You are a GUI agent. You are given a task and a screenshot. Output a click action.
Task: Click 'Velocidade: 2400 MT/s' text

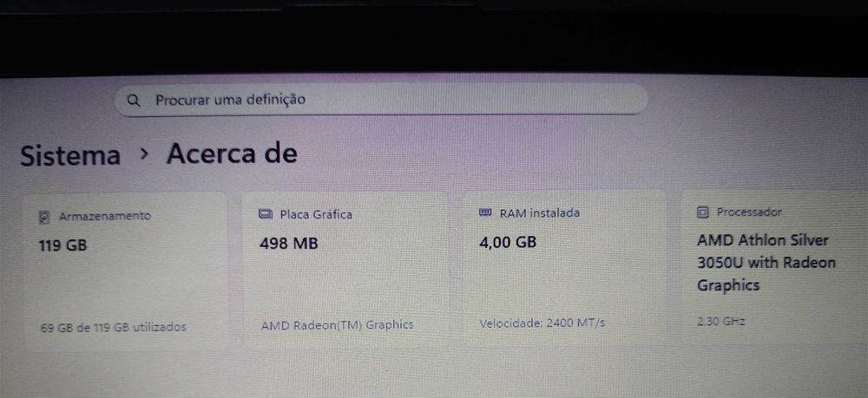(x=542, y=323)
